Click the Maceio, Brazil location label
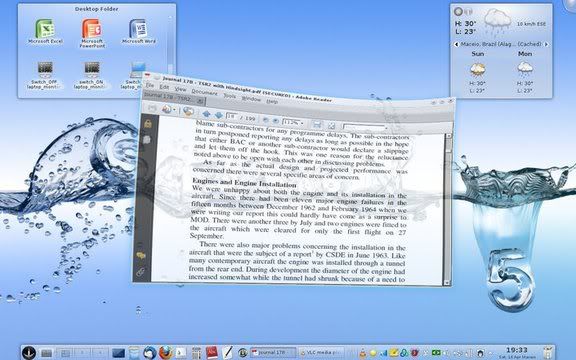The width and height of the screenshot is (576, 360). point(501,44)
